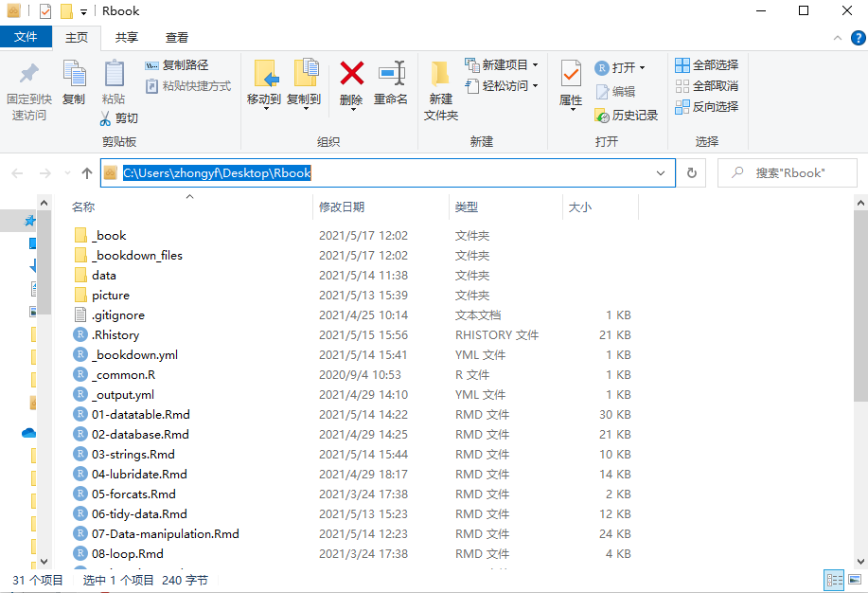This screenshot has height=593, width=868.
Task: Switch to the View (查看) tab
Action: click(177, 38)
